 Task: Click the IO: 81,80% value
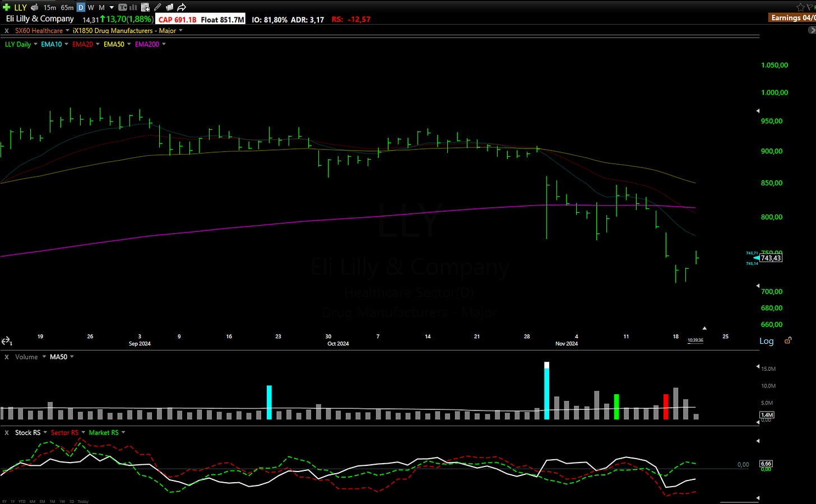point(270,20)
